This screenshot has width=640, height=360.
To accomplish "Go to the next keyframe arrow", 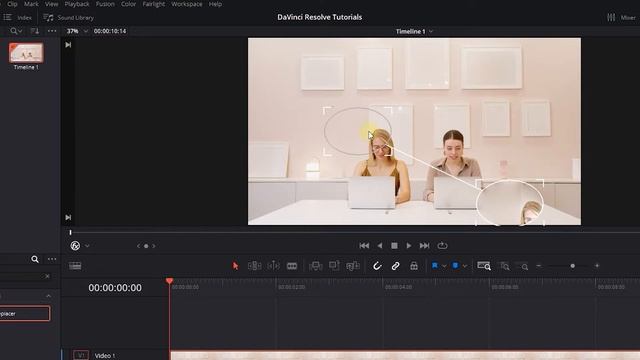I will click(x=154, y=246).
